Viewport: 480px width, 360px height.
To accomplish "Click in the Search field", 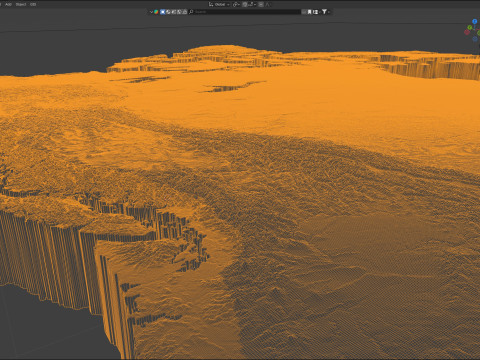I will [x=245, y=12].
